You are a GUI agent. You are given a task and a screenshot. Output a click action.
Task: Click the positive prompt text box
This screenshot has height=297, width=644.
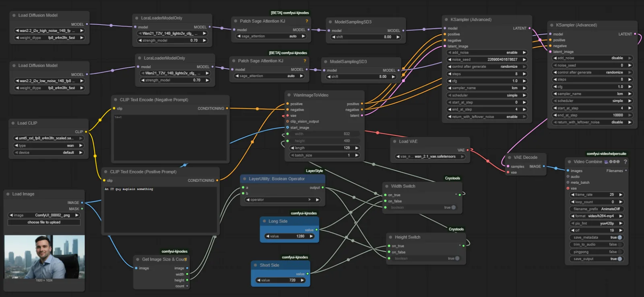coord(161,209)
